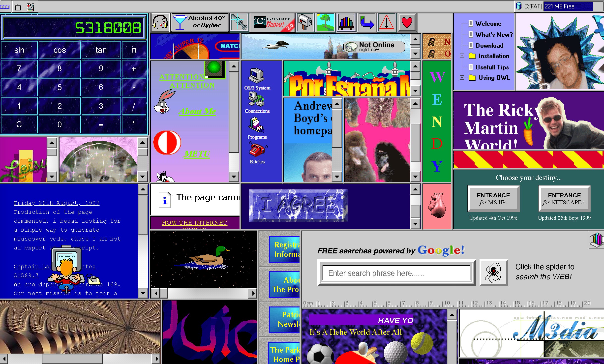
Task: Click the tree landscape picture icon
Action: [326, 23]
